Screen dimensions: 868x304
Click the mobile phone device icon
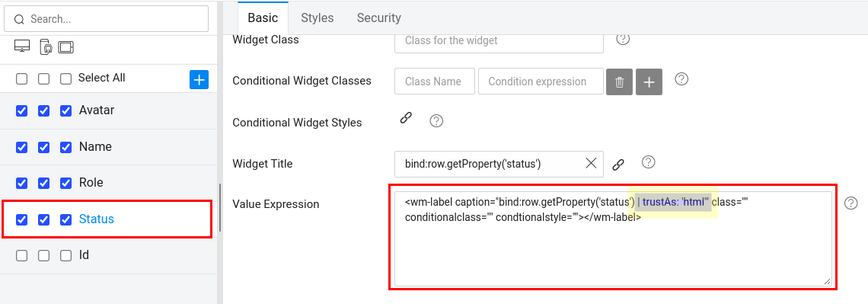point(46,48)
